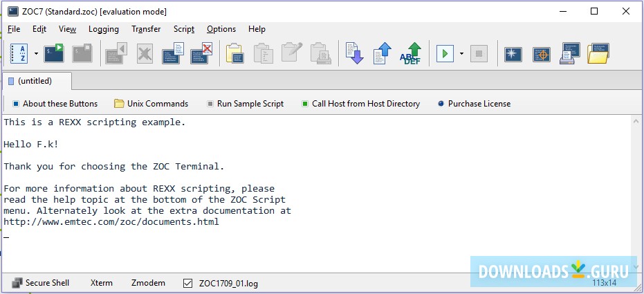Click Call Host from Host Directory

tap(360, 104)
